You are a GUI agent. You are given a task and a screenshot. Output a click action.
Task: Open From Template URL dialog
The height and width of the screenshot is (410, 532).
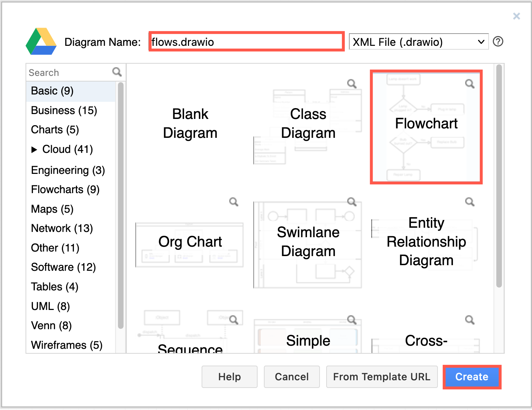pyautogui.click(x=381, y=377)
